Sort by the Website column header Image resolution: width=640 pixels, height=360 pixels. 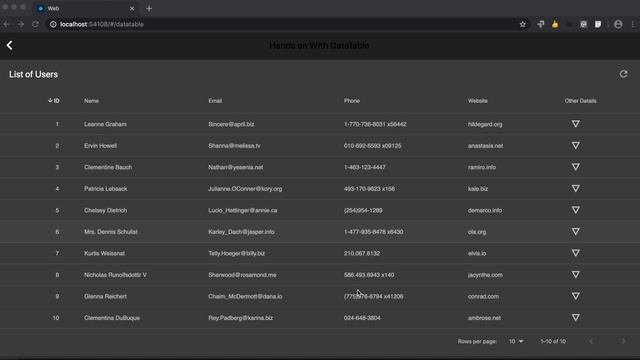click(x=478, y=101)
